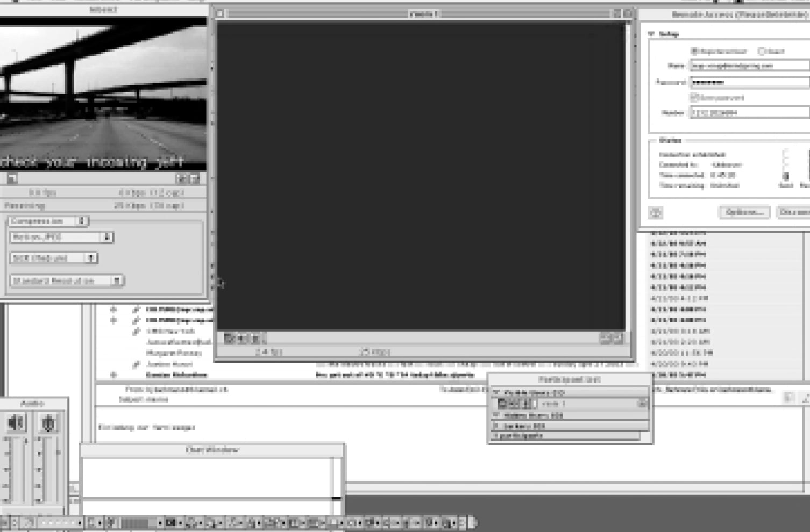Click the Chat Window's vertical scrollbar

coord(336,478)
